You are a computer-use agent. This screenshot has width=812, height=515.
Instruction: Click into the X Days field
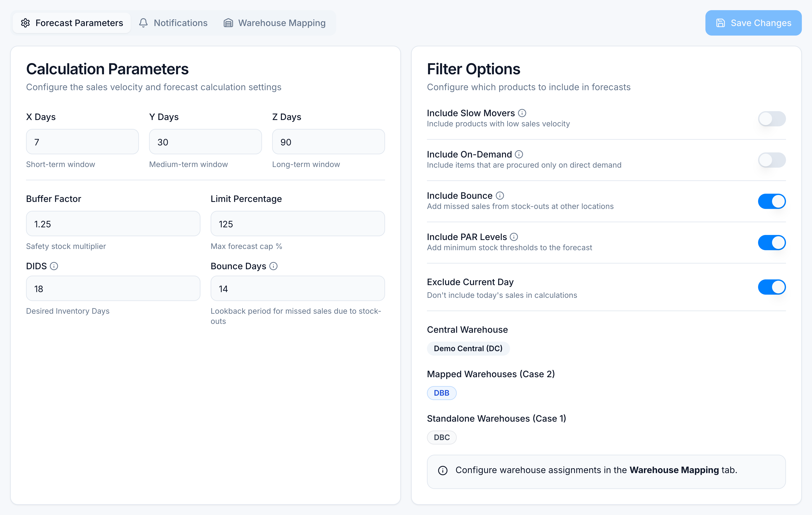coord(82,142)
